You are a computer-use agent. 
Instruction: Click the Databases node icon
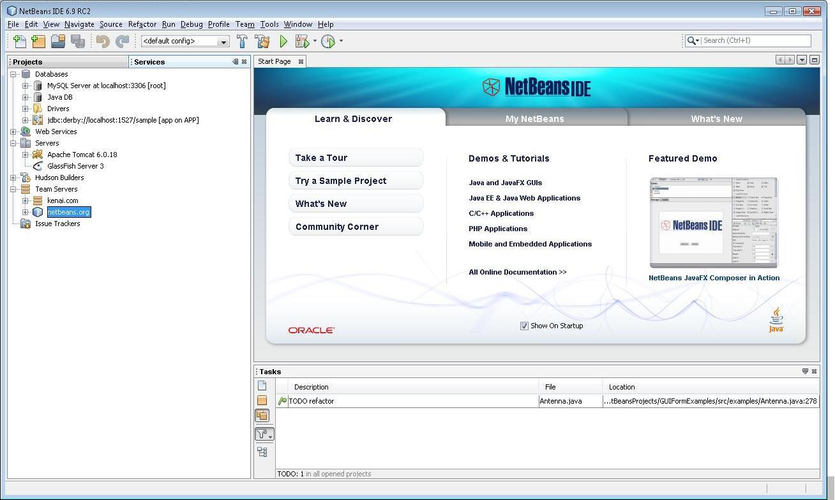coord(26,74)
